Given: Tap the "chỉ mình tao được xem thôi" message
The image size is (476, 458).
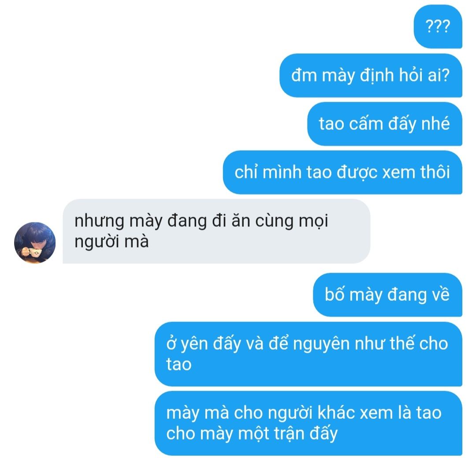Looking at the screenshot, I should pos(342,172).
